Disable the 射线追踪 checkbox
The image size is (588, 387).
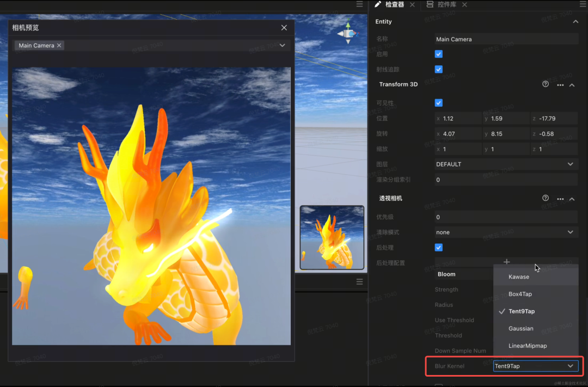pos(439,69)
